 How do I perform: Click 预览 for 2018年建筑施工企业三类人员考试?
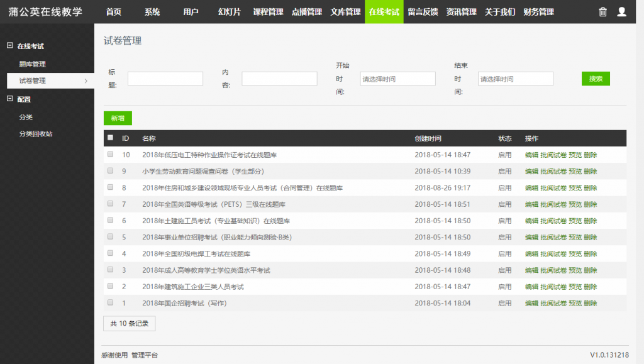pos(575,287)
